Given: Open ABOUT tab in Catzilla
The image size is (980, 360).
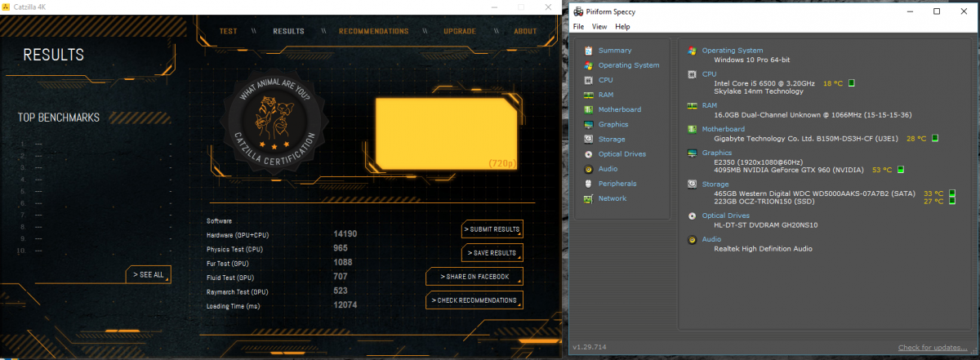Looking at the screenshot, I should [x=525, y=31].
